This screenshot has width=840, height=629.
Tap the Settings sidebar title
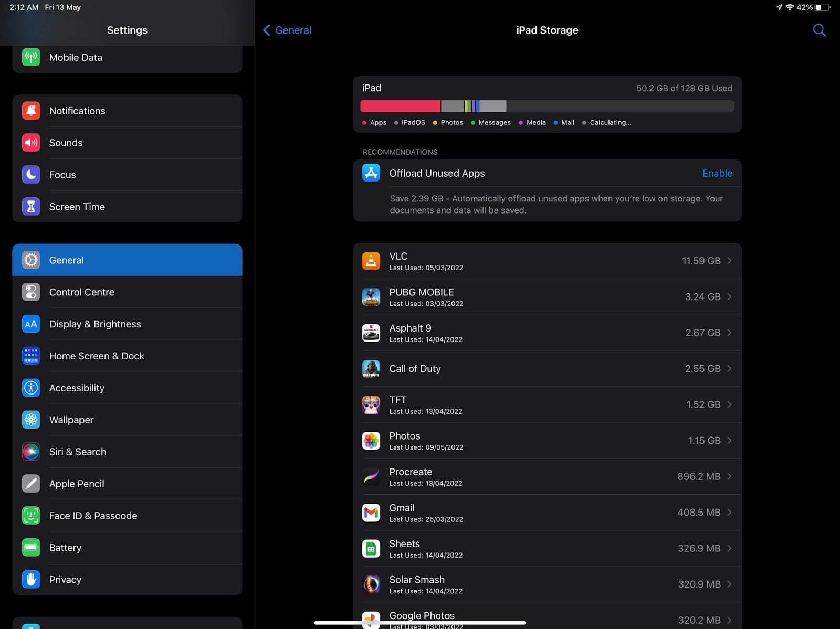click(x=127, y=30)
